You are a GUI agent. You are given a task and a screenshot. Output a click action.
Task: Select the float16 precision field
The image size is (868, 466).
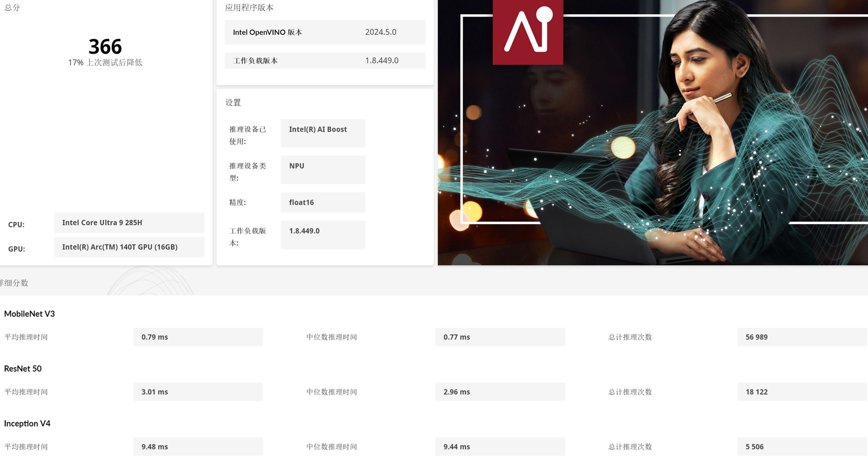point(322,202)
